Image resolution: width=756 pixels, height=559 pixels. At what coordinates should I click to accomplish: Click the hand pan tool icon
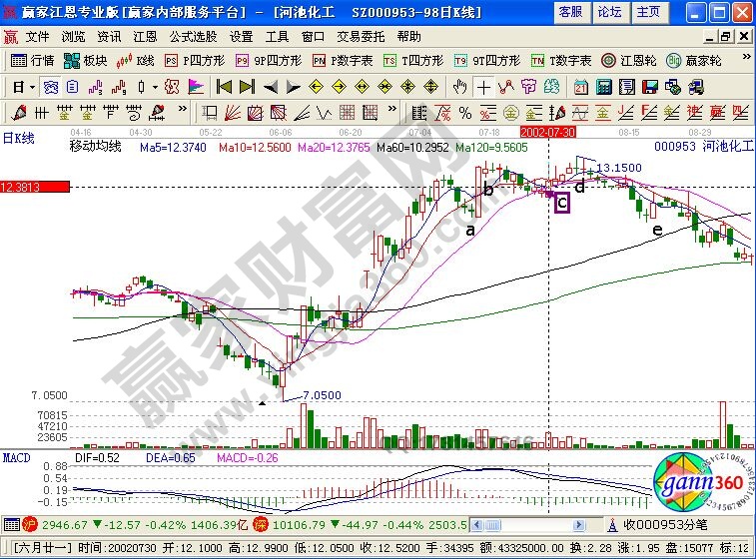pos(460,86)
